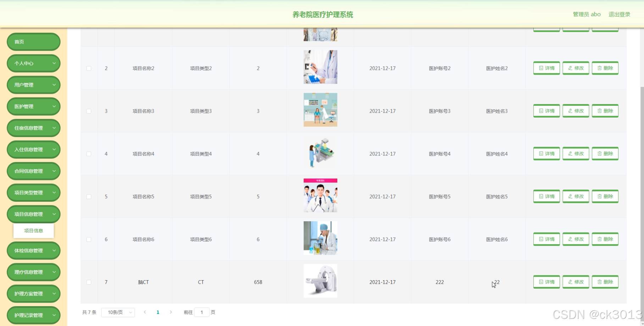Edit the 项目名称6 row
The image size is (644, 326).
click(576, 239)
